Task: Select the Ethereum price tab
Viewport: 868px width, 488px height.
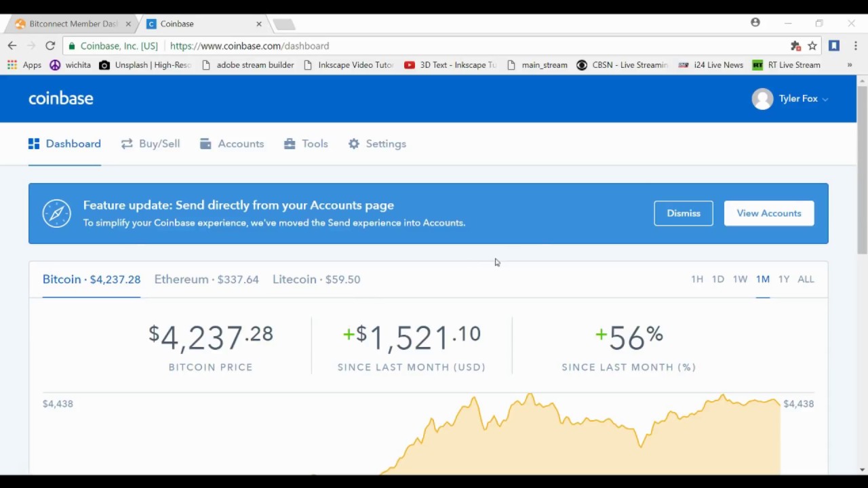Action: (206, 279)
